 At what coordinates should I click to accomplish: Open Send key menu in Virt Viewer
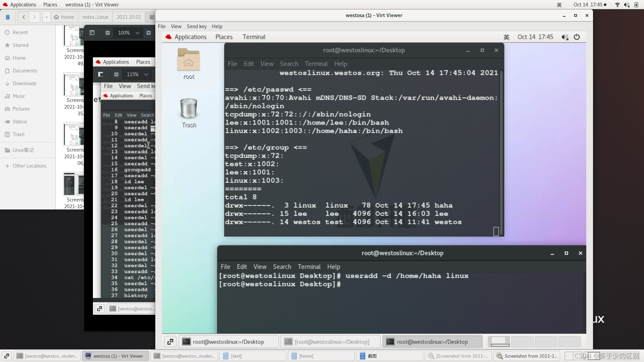point(197,26)
